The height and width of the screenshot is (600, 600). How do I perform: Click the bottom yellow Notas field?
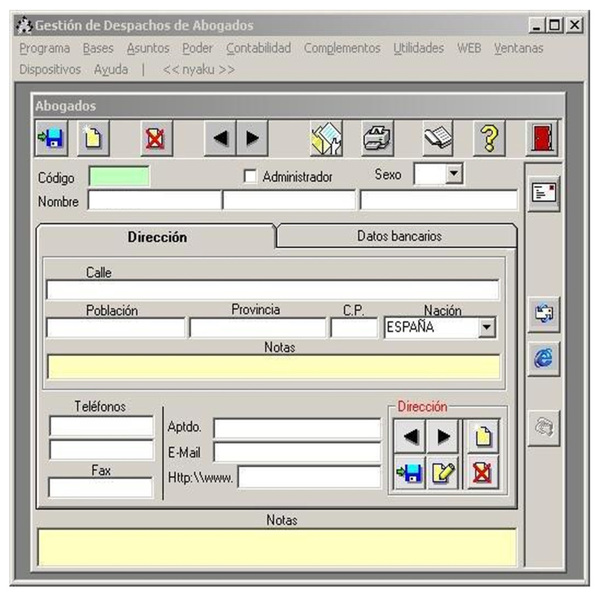click(277, 547)
